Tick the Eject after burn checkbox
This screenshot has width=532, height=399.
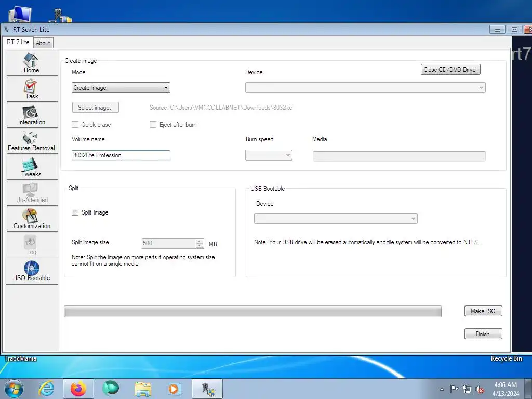153,125
